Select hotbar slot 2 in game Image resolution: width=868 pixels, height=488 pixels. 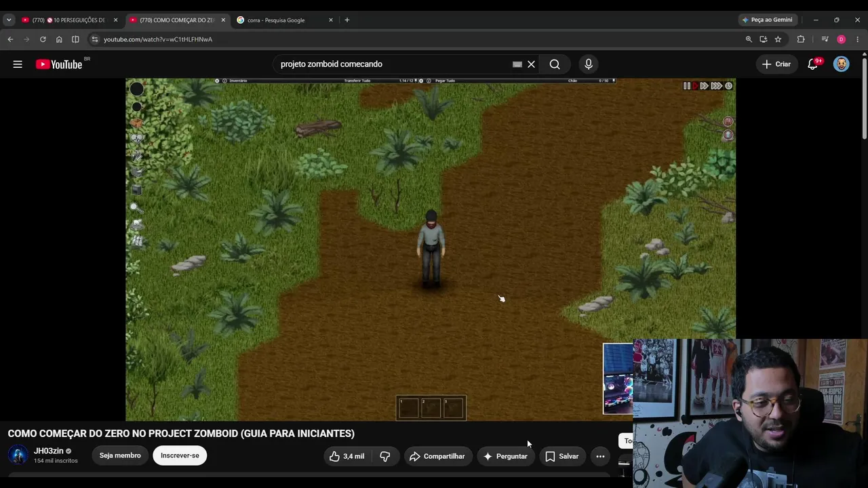point(431,408)
